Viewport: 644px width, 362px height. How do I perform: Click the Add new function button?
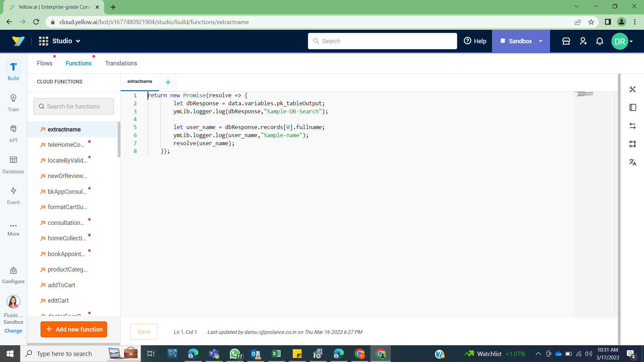pos(74,329)
